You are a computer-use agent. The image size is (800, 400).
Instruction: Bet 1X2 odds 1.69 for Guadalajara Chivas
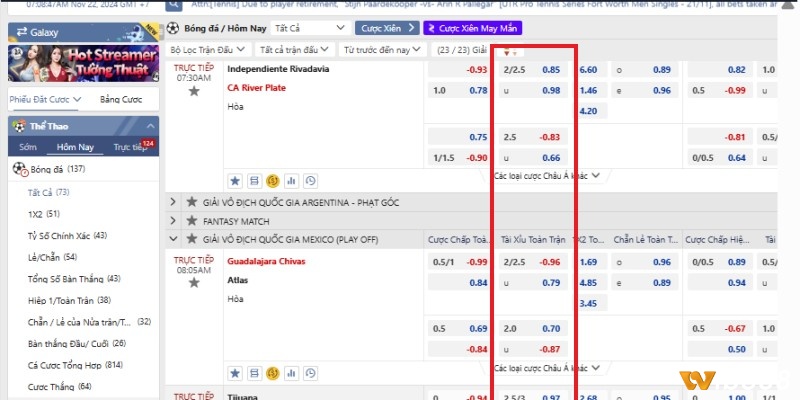tap(591, 262)
